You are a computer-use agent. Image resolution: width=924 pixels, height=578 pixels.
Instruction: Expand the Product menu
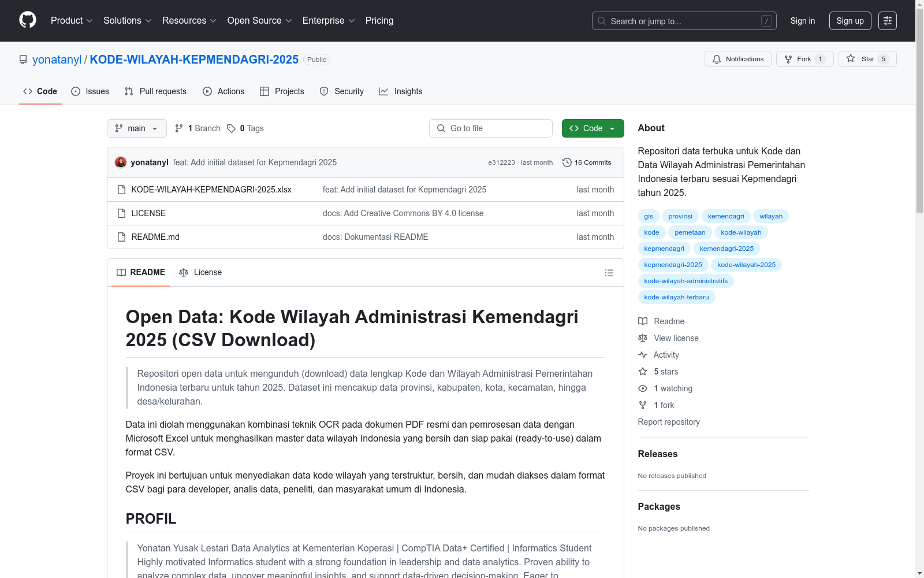[x=72, y=21]
